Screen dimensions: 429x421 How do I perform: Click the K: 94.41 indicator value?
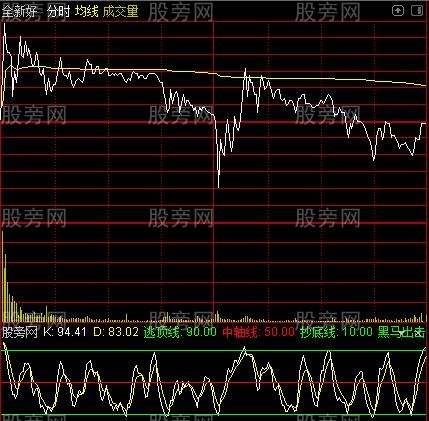(65, 332)
